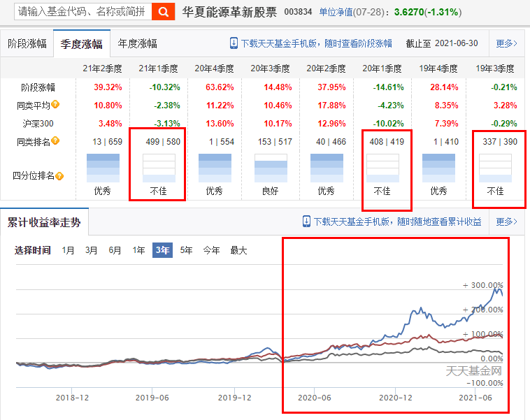Click 更多 link in quarterly returns header
Image resolution: width=530 pixels, height=420 pixels.
(506, 43)
